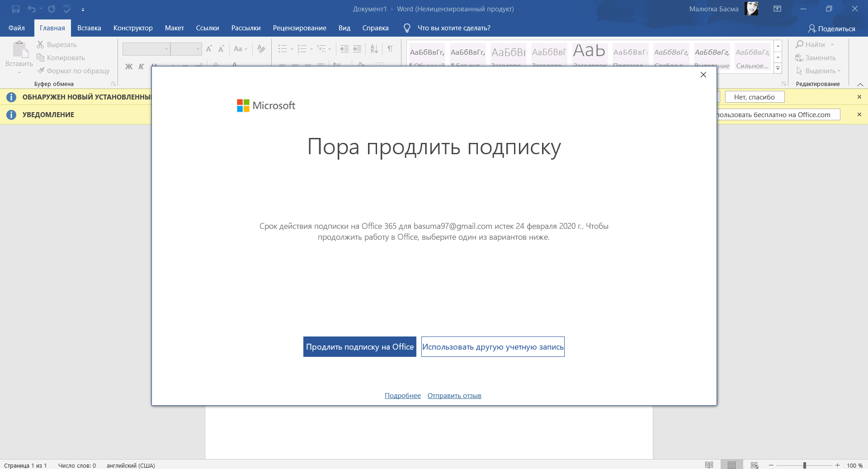Click the increase font size icon
The height and width of the screenshot is (469, 868).
click(x=209, y=49)
